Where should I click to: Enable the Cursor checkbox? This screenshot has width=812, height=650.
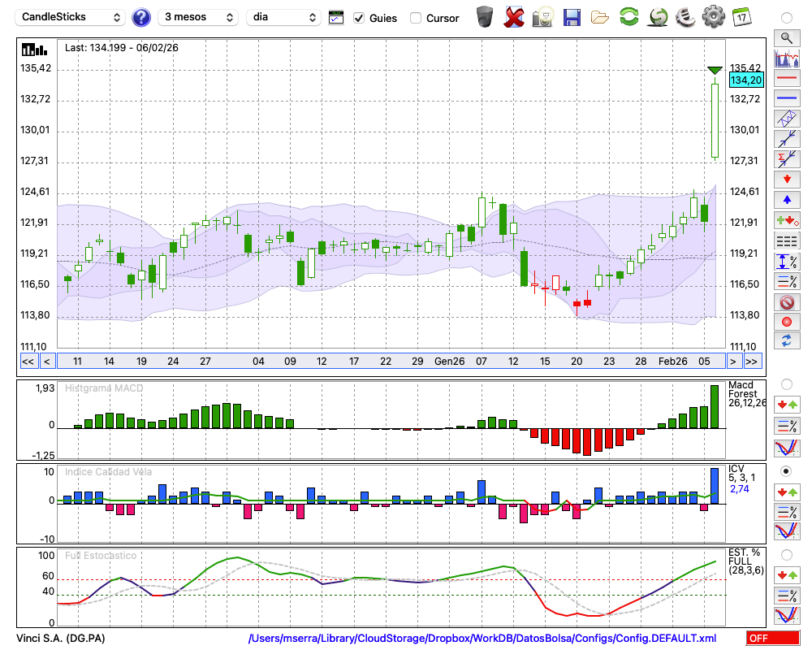416,18
